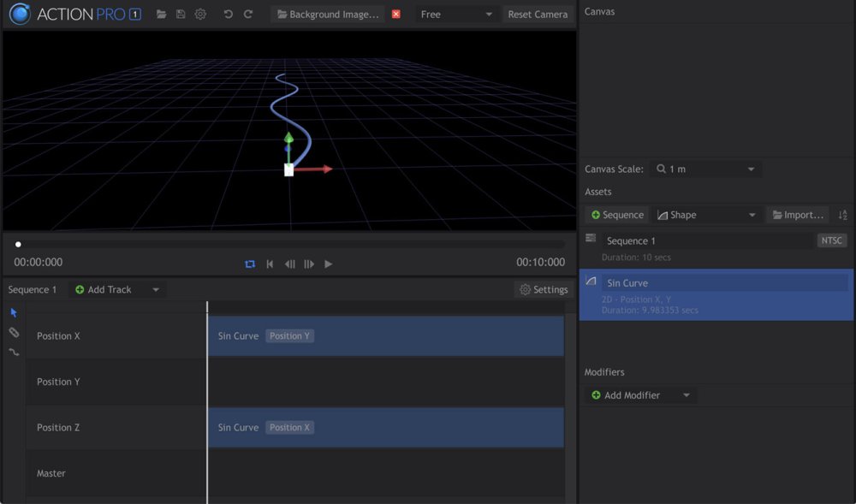Click the Reset Camera button
Screen dimensions: 856x504
pyautogui.click(x=538, y=15)
